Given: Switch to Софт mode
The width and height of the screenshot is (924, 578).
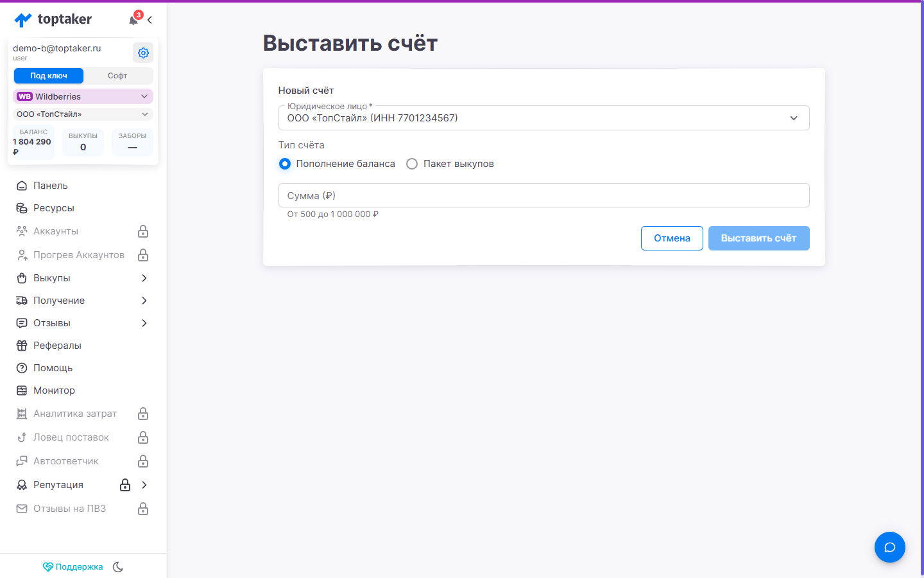Looking at the screenshot, I should pyautogui.click(x=117, y=76).
